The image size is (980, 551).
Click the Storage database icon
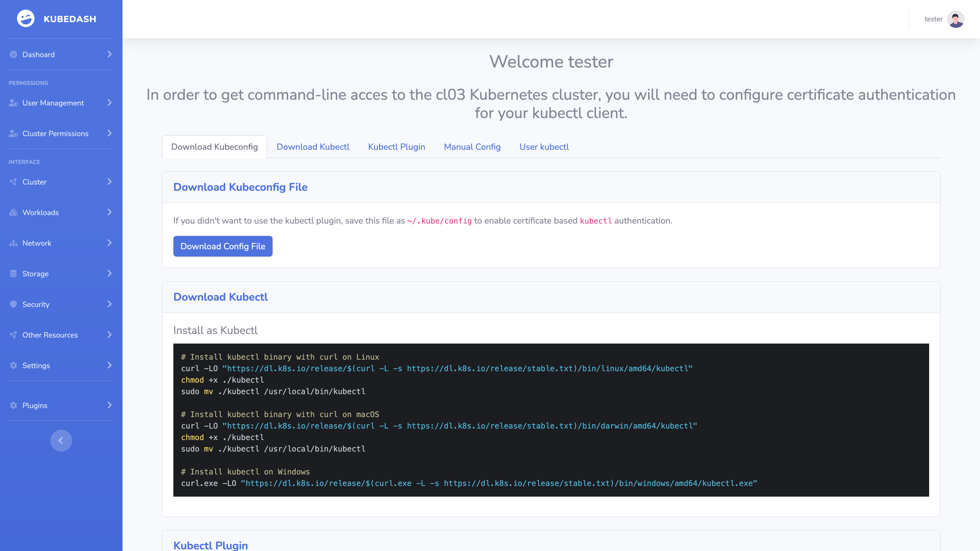[13, 274]
